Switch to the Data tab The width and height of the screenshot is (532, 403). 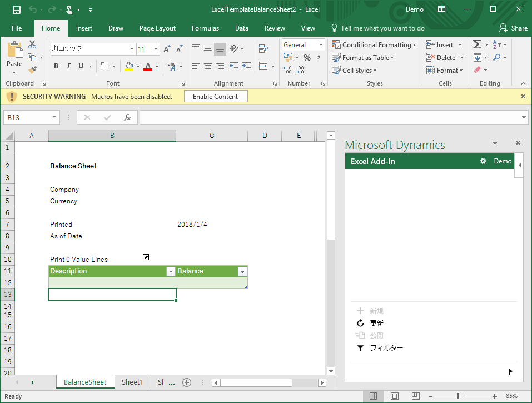click(242, 28)
